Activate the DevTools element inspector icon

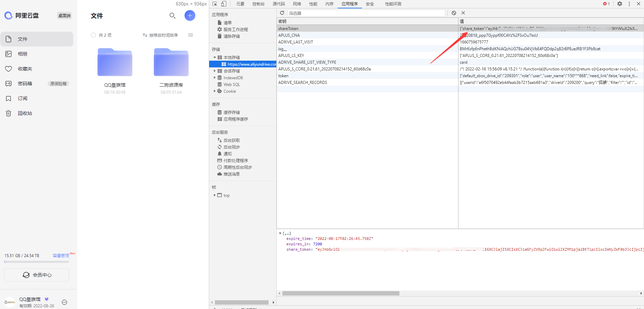[215, 4]
